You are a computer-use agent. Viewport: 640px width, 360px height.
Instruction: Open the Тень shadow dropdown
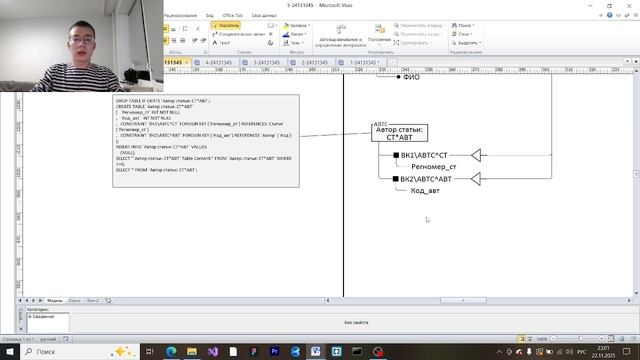click(293, 43)
